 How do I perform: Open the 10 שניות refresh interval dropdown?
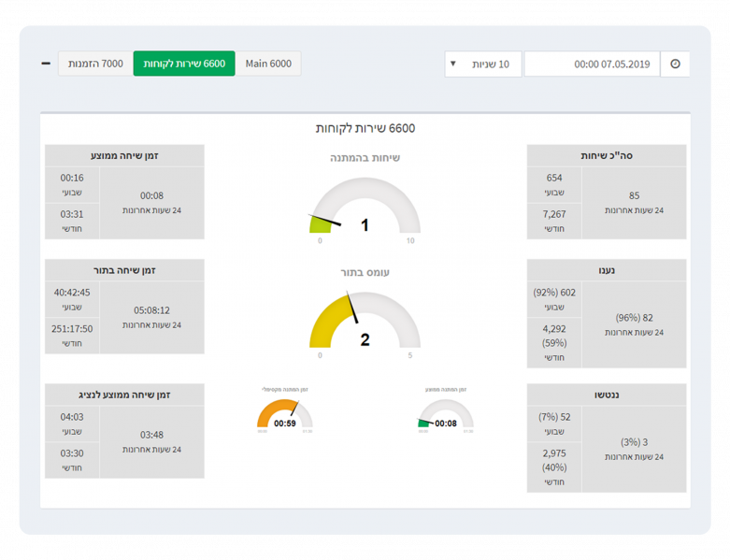click(x=483, y=65)
